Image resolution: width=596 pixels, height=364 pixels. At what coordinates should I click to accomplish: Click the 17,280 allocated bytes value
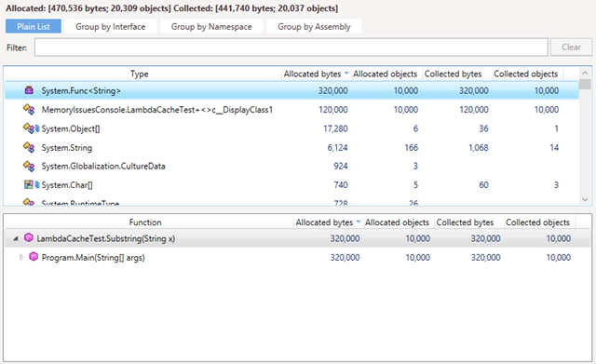[x=335, y=128]
